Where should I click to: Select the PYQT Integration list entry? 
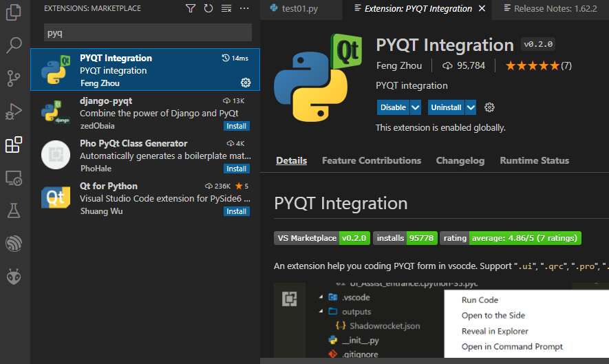click(145, 69)
